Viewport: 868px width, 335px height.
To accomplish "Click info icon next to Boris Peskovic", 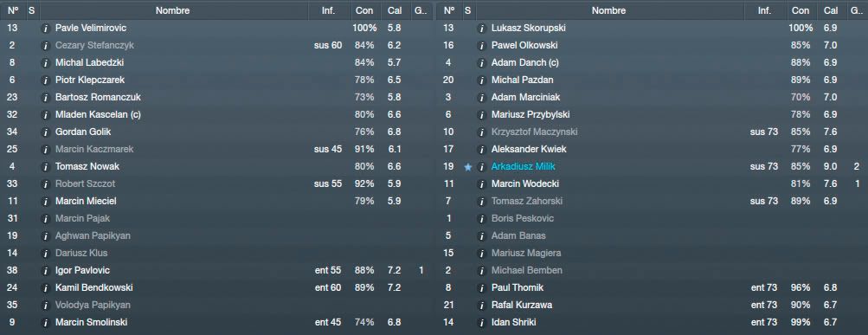I will 482,219.
